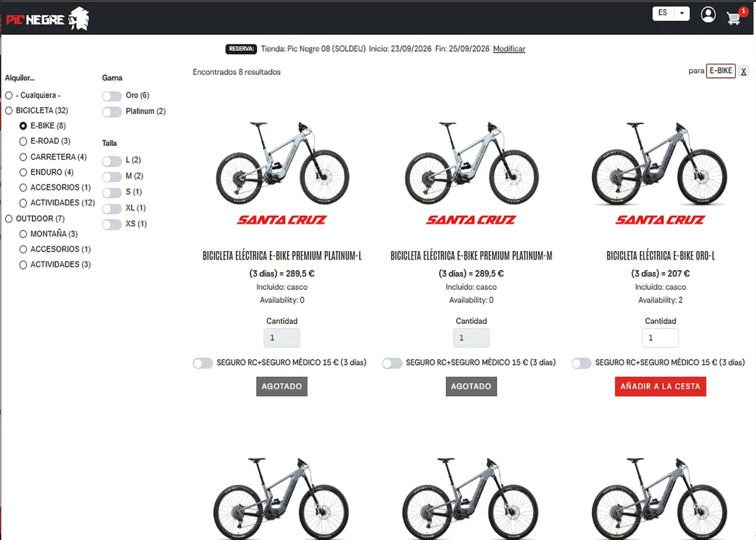Open the shopping cart icon

tap(734, 18)
